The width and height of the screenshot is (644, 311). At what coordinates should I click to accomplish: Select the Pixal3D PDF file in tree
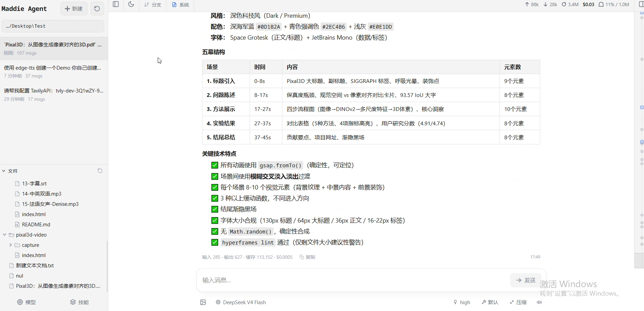pos(58,286)
